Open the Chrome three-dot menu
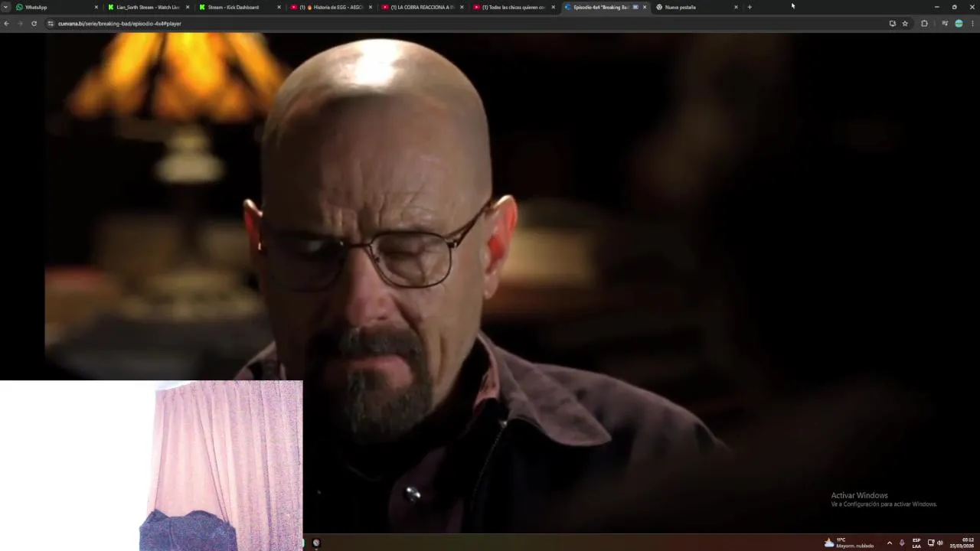This screenshot has width=980, height=551. (x=973, y=24)
